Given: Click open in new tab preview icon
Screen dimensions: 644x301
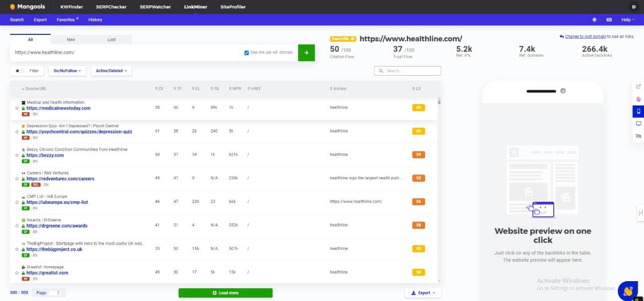Looking at the screenshot, I should [x=638, y=86].
